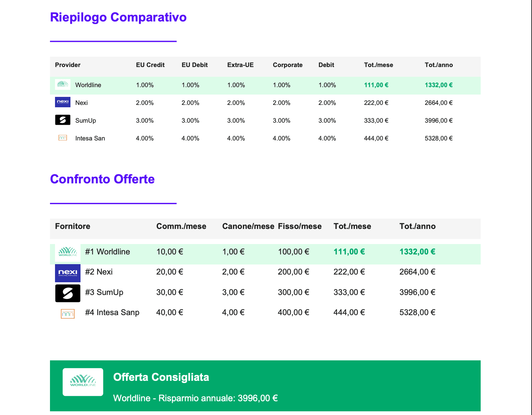Click the 'Fisso/mese' column header

point(300,226)
